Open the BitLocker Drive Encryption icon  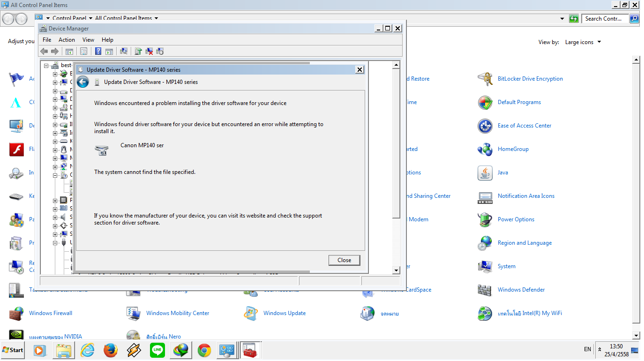point(485,79)
